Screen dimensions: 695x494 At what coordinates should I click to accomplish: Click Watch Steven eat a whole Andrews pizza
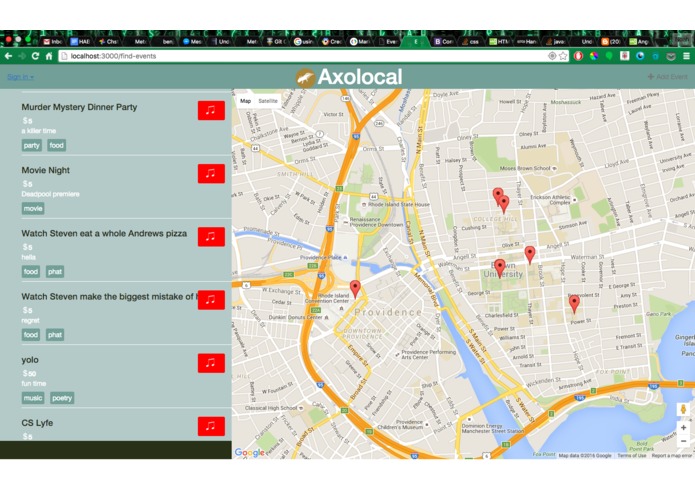point(104,233)
